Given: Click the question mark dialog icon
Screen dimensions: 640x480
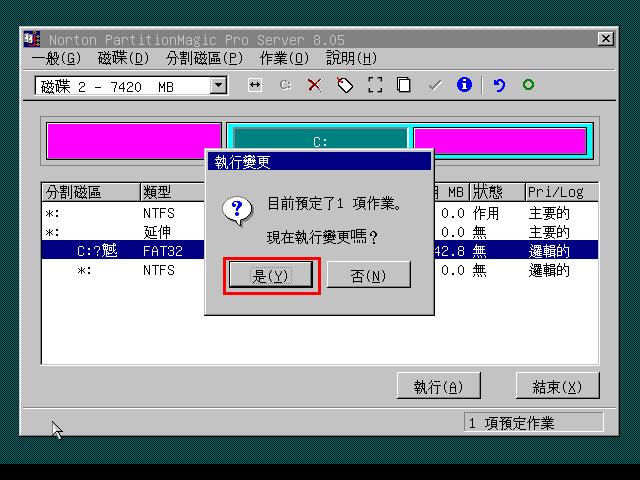Looking at the screenshot, I should 237,211.
